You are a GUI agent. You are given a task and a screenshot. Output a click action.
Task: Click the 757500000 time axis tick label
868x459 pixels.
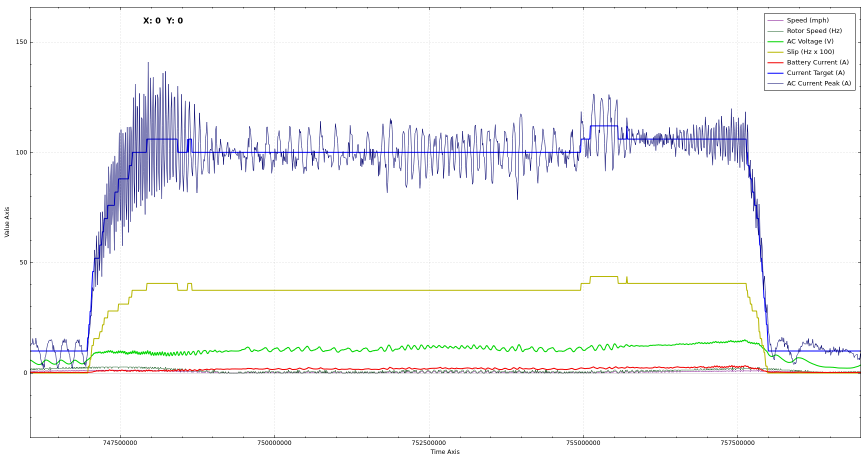point(737,443)
